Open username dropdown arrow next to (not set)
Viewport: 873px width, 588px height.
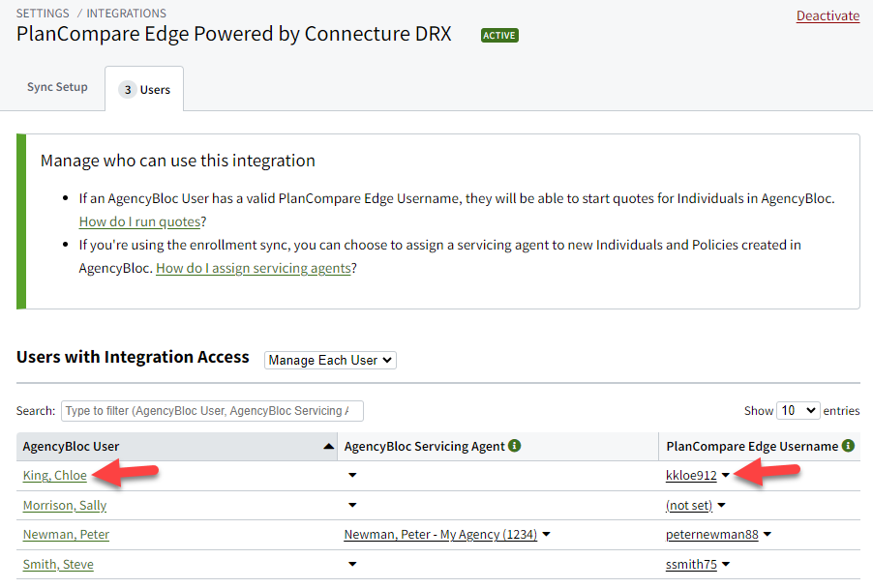722,505
